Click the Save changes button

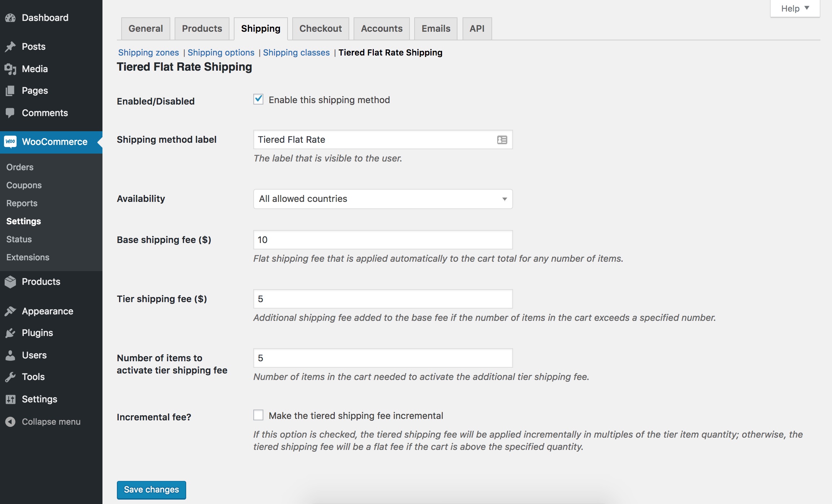click(x=151, y=490)
